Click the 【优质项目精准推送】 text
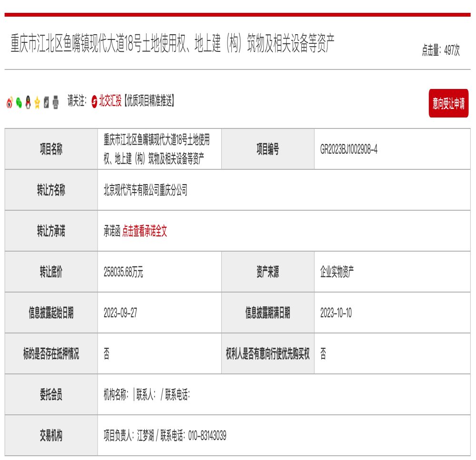Viewport: 476px width, 460px height. [149, 100]
